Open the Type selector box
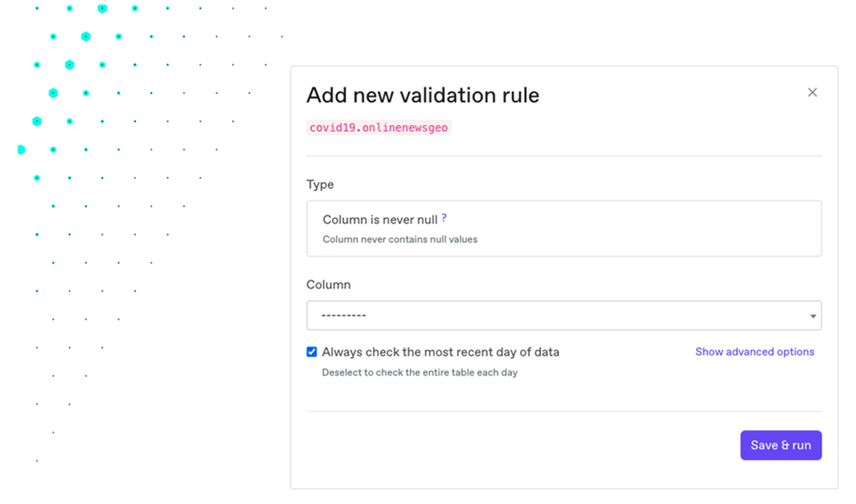Screen dimensions: 856x504 tap(564, 228)
